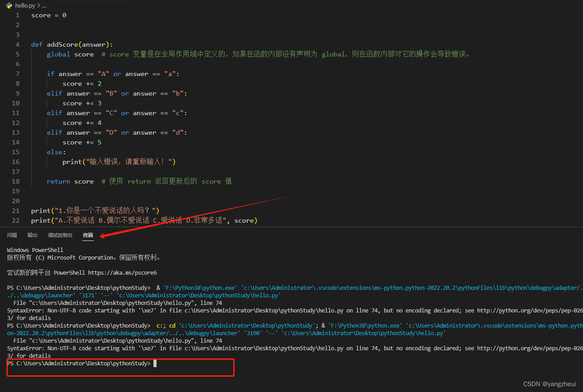This screenshot has width=583, height=392.
Task: Switch to the 问题 panel tab
Action: click(x=12, y=235)
